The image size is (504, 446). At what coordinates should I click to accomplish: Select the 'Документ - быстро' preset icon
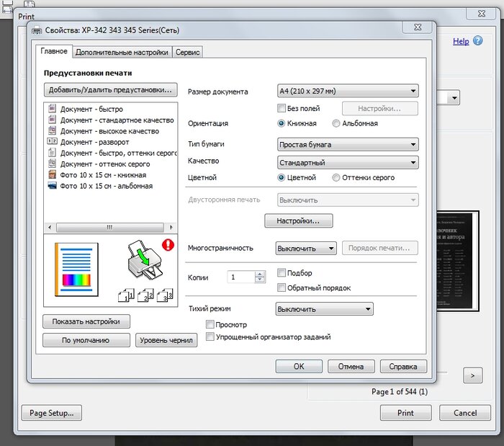click(52, 110)
